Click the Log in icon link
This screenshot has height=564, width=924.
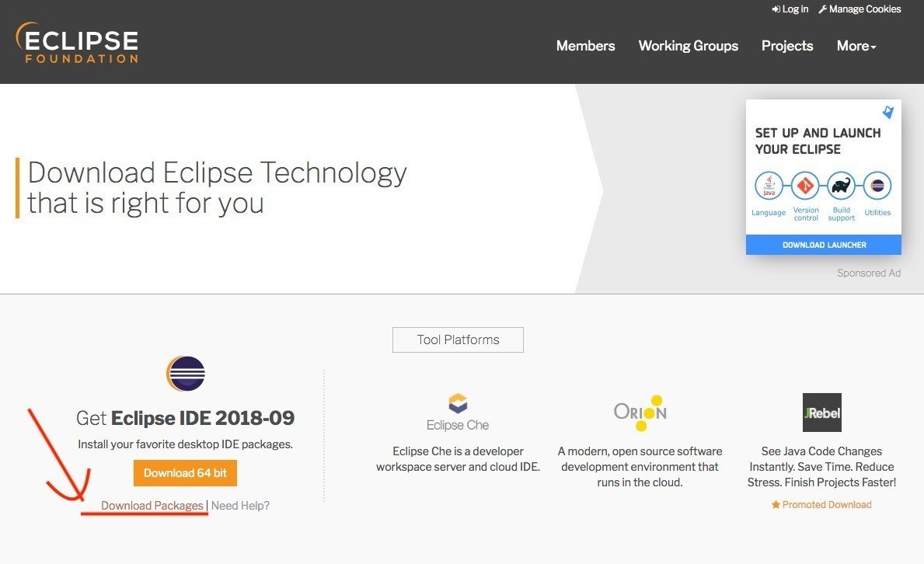(790, 9)
